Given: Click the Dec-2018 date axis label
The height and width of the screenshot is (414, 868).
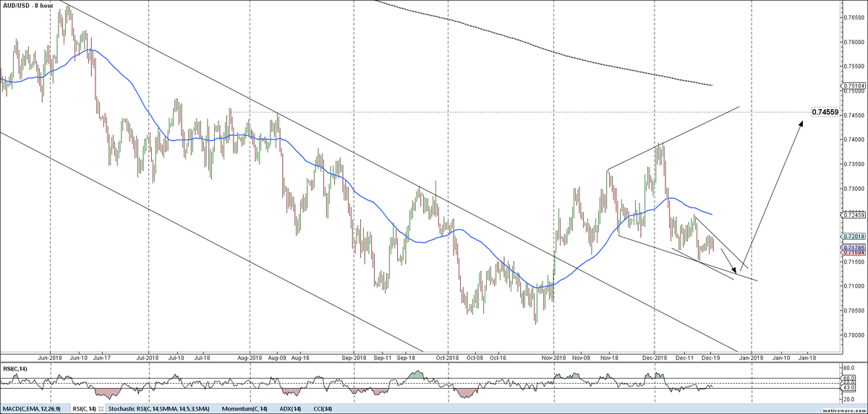Looking at the screenshot, I should (655, 357).
